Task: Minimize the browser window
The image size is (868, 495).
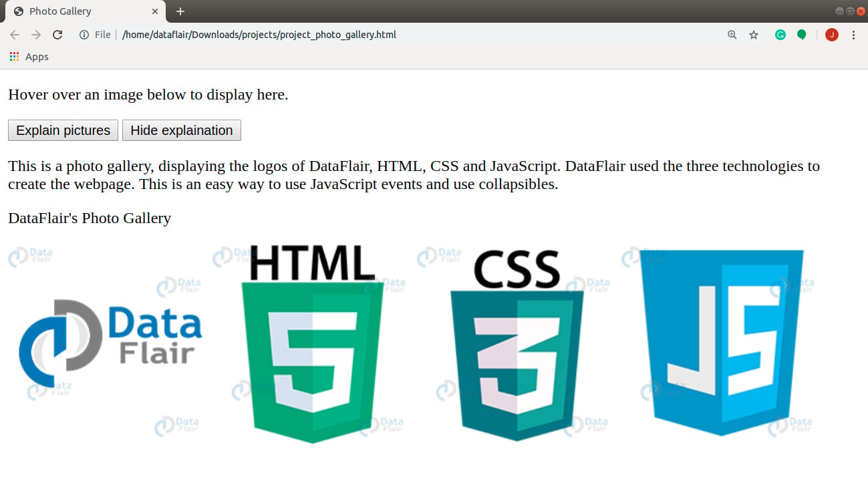Action: click(839, 11)
